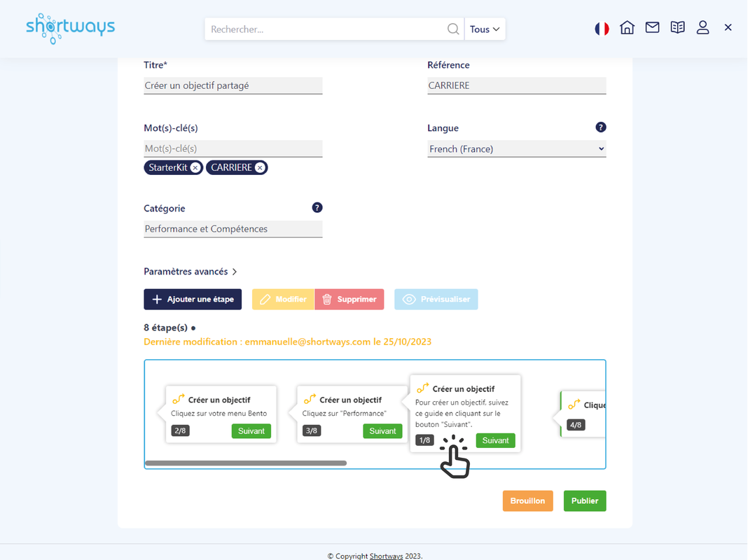Click the Référence input field
Viewport: 748px width, 560px height.
coord(517,86)
